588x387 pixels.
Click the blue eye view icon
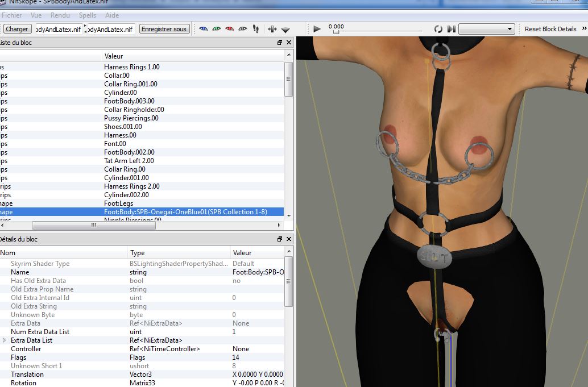click(x=204, y=29)
